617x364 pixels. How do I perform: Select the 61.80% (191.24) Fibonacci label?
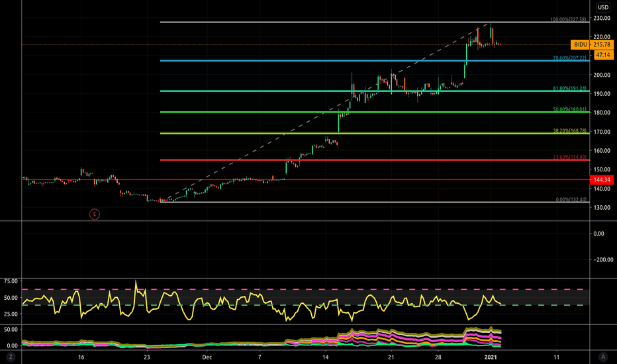tap(569, 89)
